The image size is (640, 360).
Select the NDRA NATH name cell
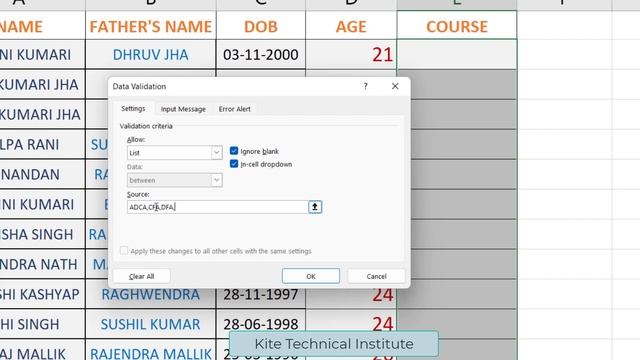click(x=42, y=264)
